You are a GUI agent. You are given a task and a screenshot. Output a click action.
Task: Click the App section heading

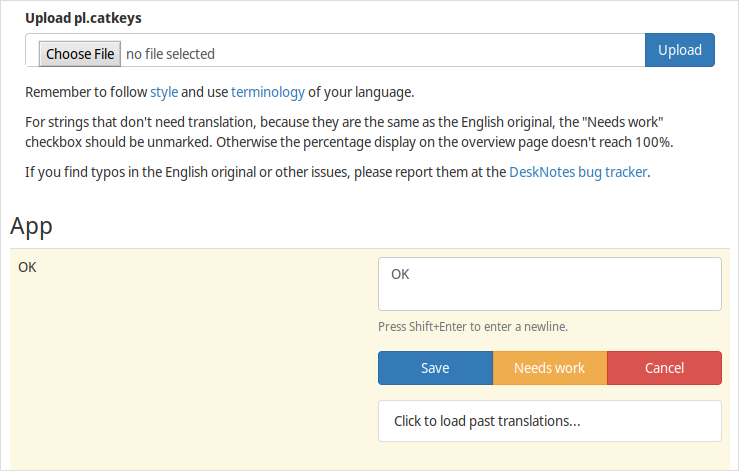(31, 226)
